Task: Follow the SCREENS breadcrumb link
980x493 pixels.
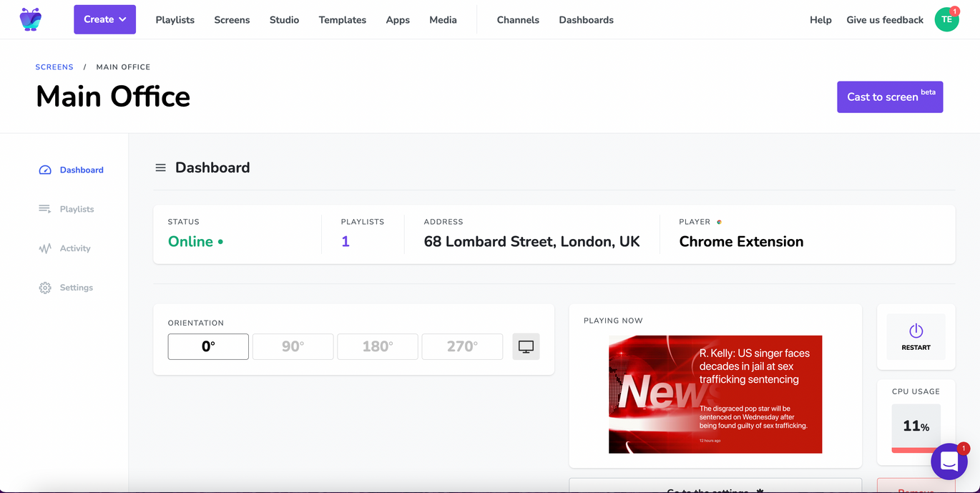Action: (54, 67)
